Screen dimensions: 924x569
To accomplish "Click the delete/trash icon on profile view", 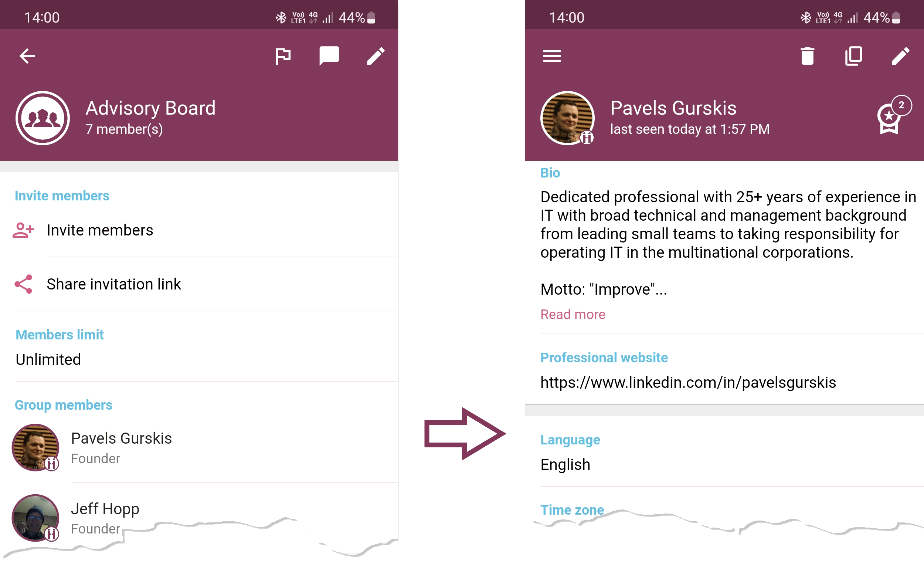I will coord(807,56).
